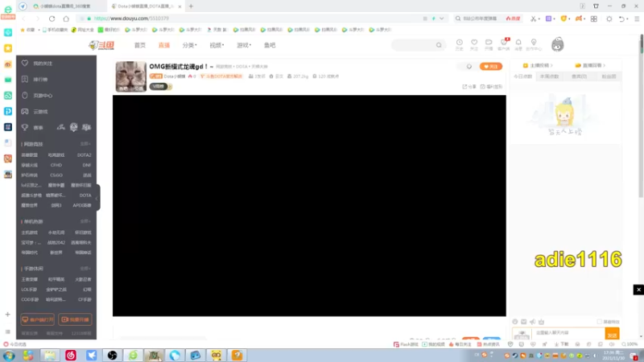Open the DOTA2 category link in sidebar
The image size is (644, 362).
tap(85, 155)
